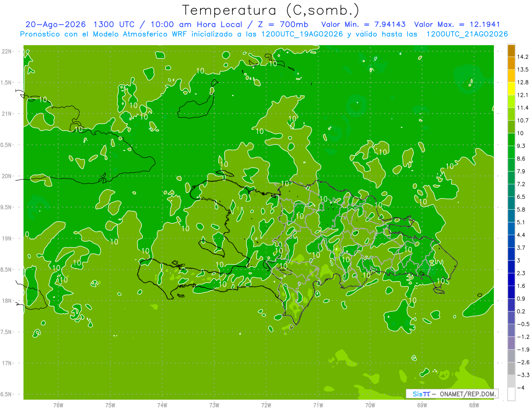Click the colorbar value '10.7'

pos(523,121)
